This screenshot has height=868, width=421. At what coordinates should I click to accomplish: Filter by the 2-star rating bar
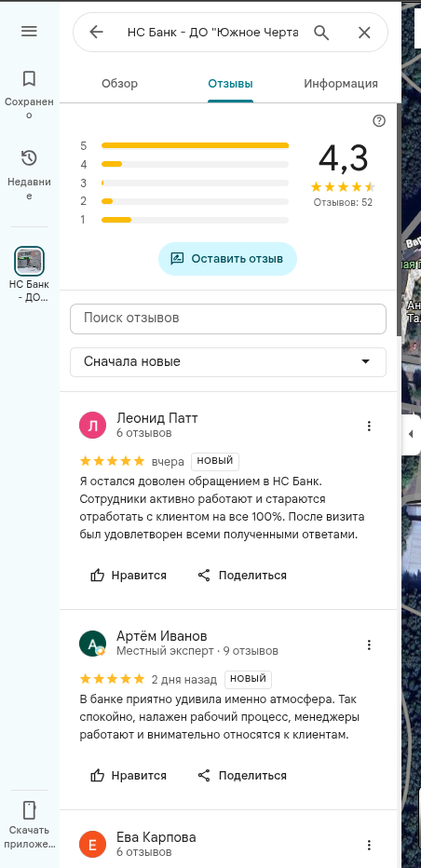point(195,201)
